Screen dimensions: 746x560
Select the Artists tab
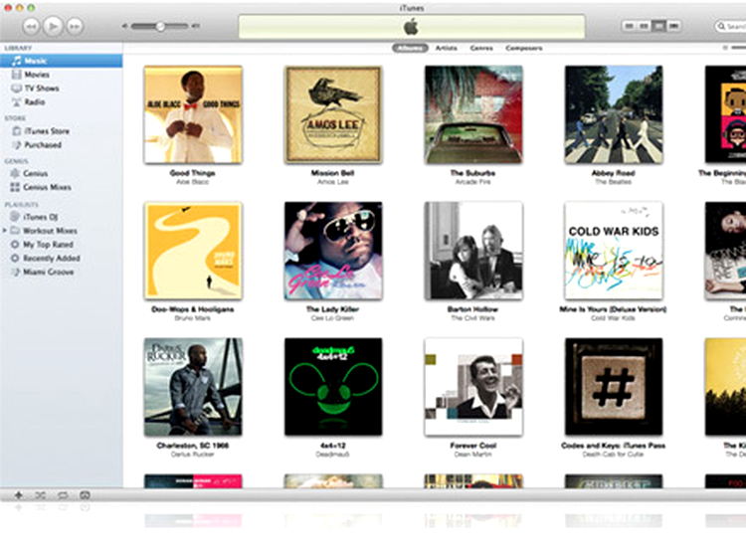coord(447,48)
